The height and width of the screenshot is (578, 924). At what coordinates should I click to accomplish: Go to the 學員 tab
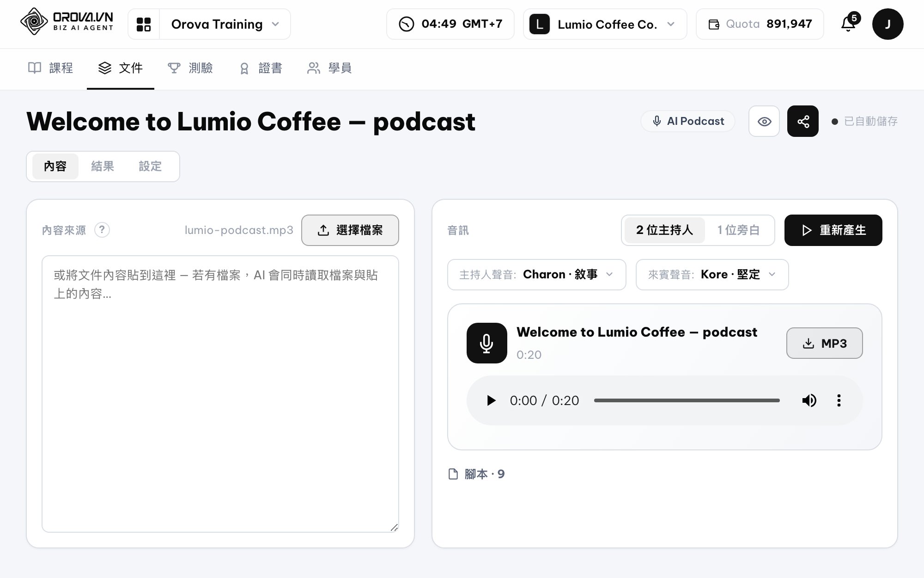pos(330,68)
